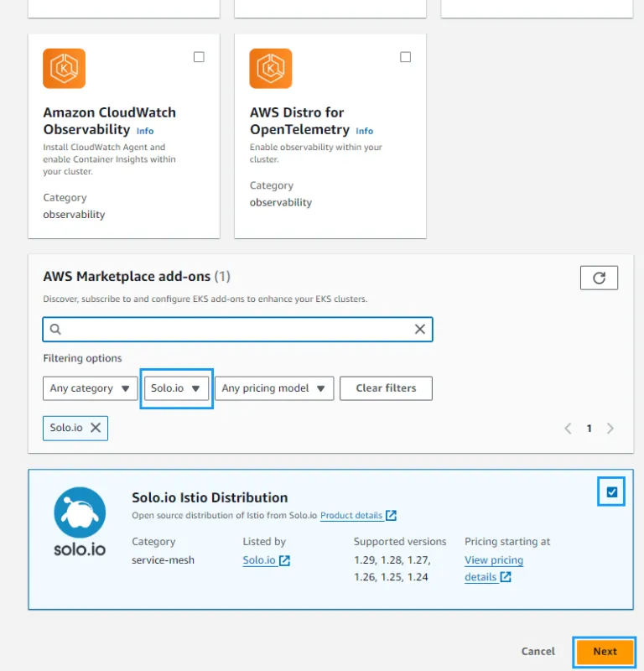Click external link icon beside pricing details
This screenshot has width=644, height=671.
(x=506, y=577)
